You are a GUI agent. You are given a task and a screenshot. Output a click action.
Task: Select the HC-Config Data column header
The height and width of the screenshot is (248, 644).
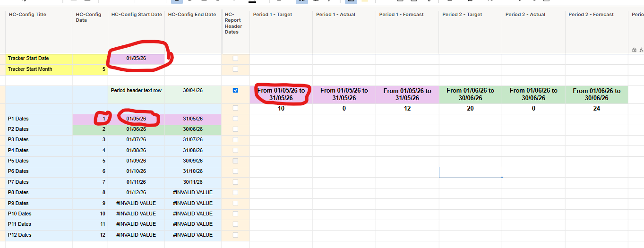coord(90,32)
